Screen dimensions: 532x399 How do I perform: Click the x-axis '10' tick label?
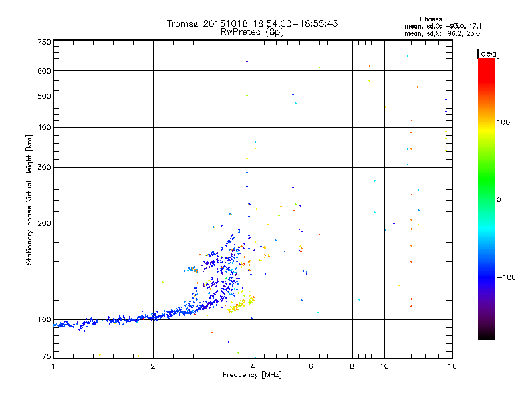coord(384,366)
